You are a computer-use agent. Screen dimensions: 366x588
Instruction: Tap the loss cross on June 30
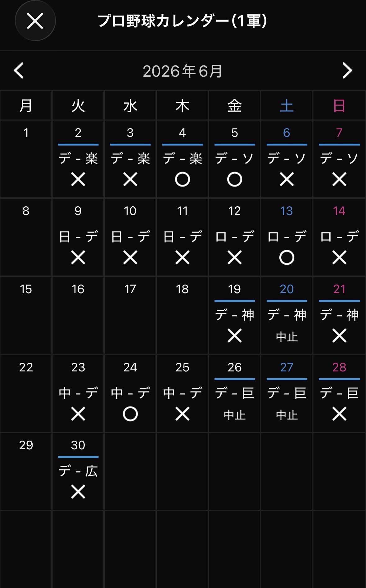click(78, 492)
